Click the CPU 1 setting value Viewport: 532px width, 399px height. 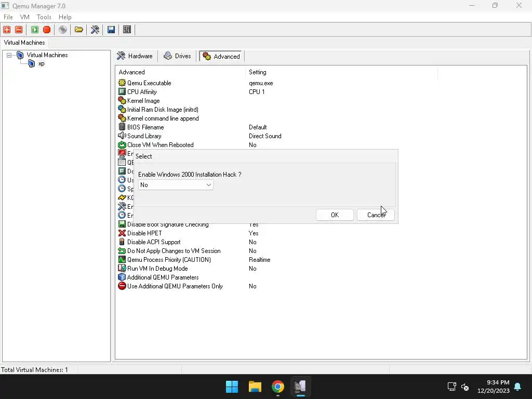click(x=257, y=91)
